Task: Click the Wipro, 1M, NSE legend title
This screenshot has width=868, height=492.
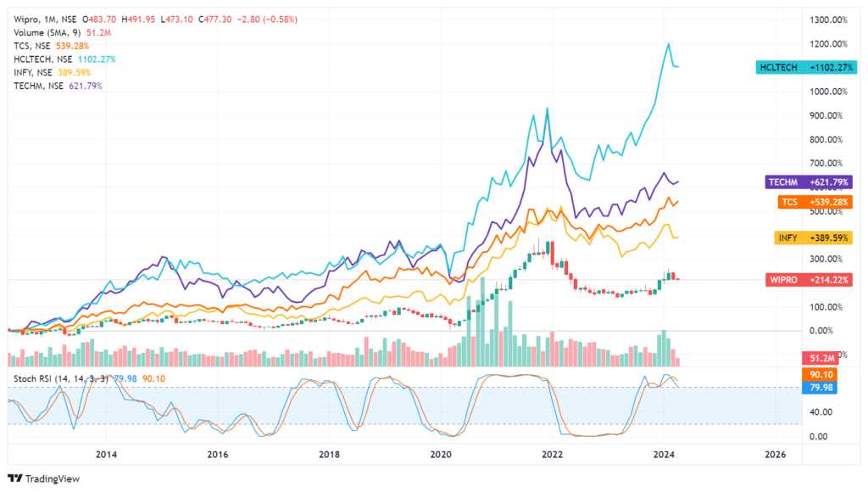Action: click(x=45, y=20)
